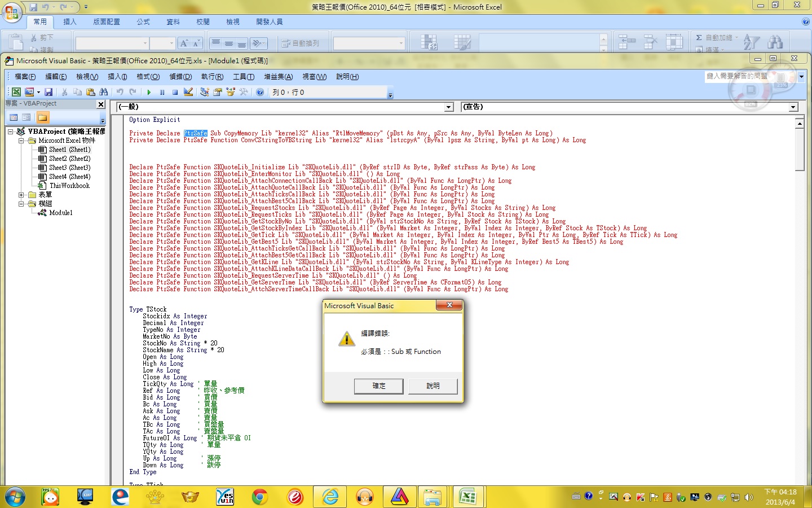Open the 檔案(F) menu
This screenshot has height=508, width=812.
[x=25, y=77]
